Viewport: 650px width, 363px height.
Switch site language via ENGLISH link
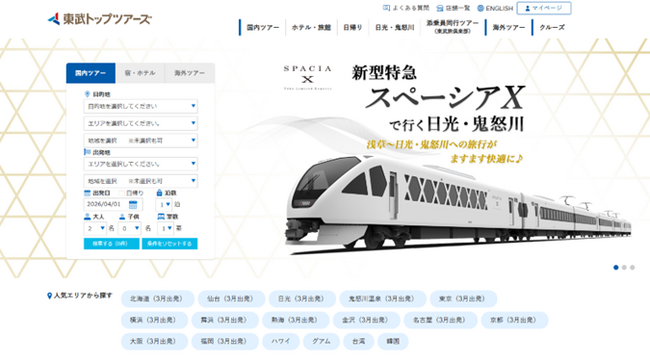pyautogui.click(x=495, y=8)
